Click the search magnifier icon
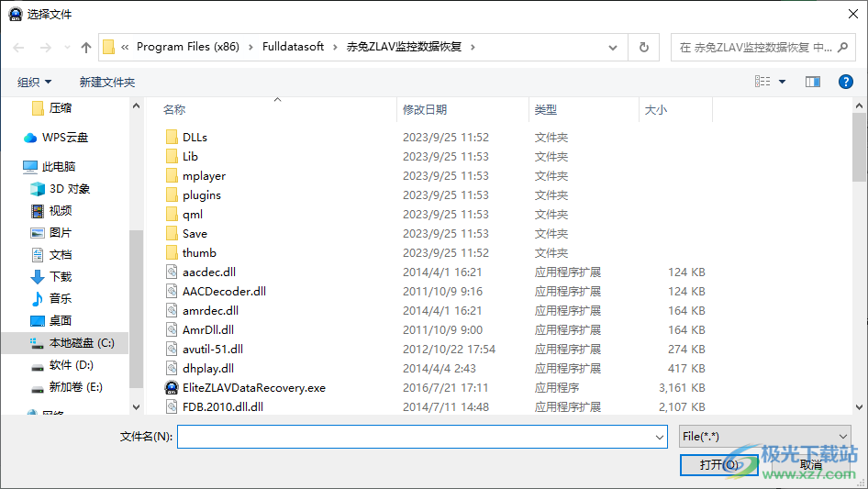This screenshot has width=868, height=489. coord(843,47)
